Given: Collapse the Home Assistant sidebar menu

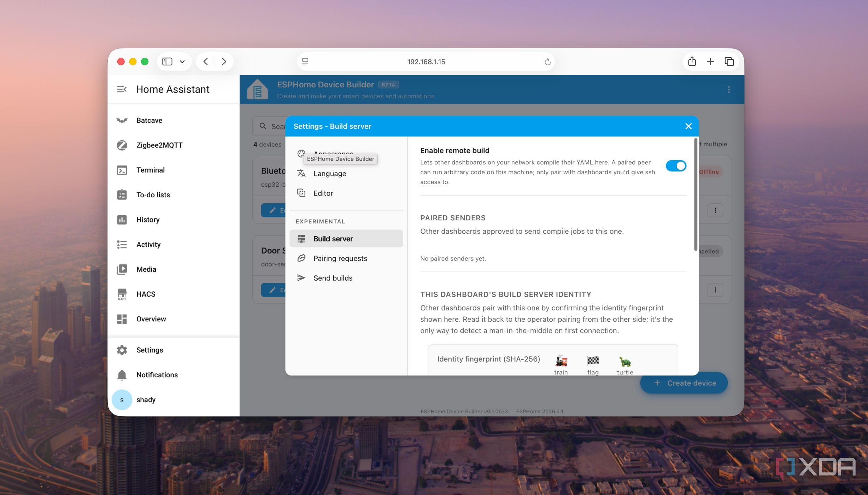Looking at the screenshot, I should [122, 89].
